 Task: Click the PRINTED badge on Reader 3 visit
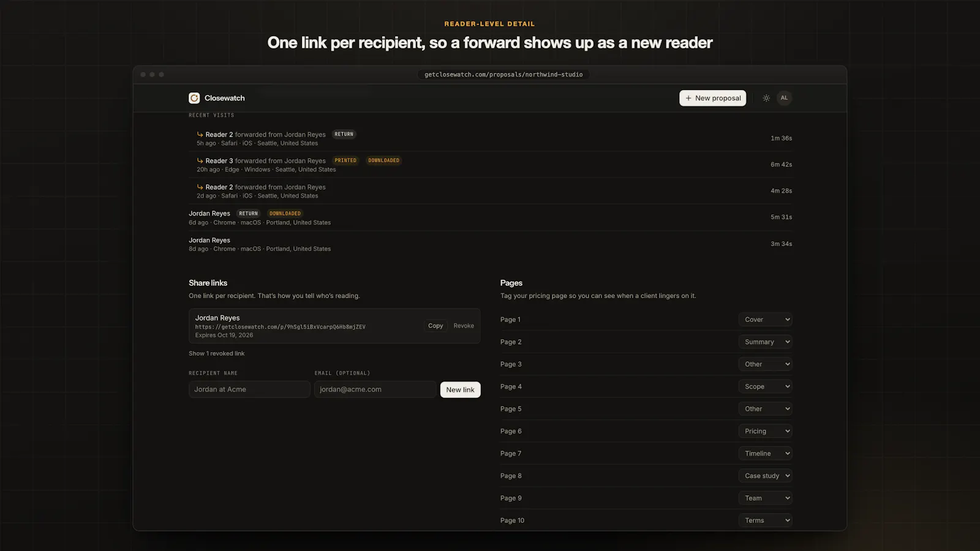tap(345, 160)
